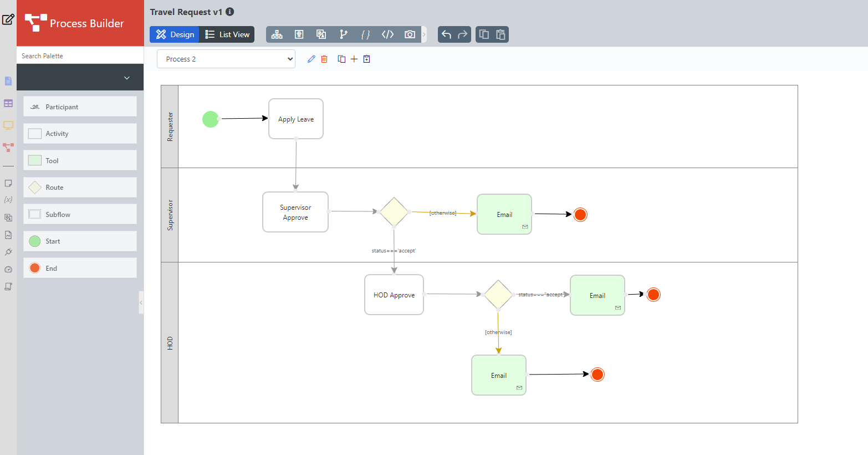The height and width of the screenshot is (455, 868).
Task: Open the yellow monitor icon in sidebar
Action: (8, 125)
